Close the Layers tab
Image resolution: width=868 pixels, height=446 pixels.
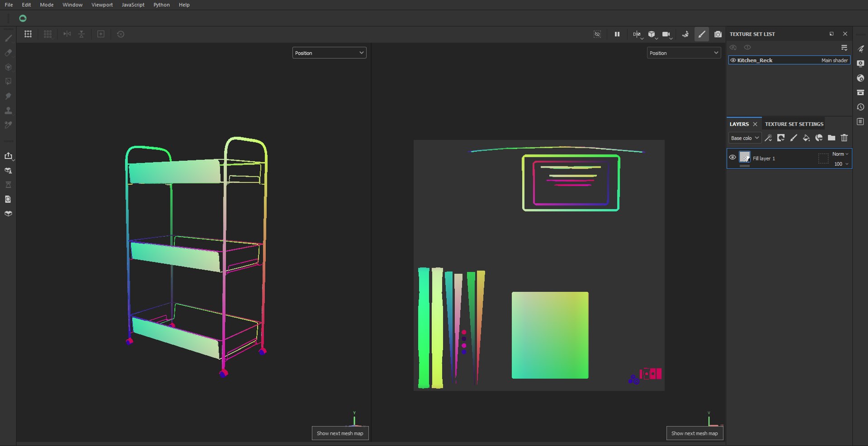755,124
